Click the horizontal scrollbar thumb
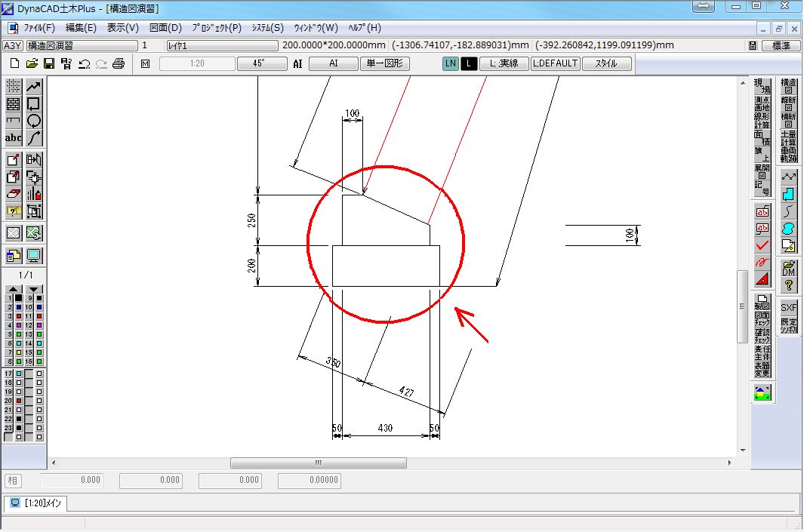Screen dimensions: 804x532 click(319, 463)
